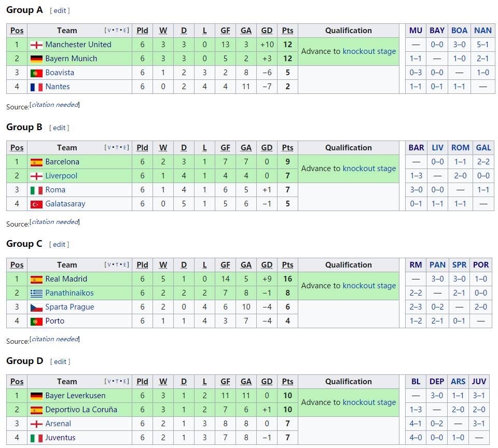This screenshot has width=498, height=448.
Task: Click the JUV column header in Group D
Action: [479, 382]
